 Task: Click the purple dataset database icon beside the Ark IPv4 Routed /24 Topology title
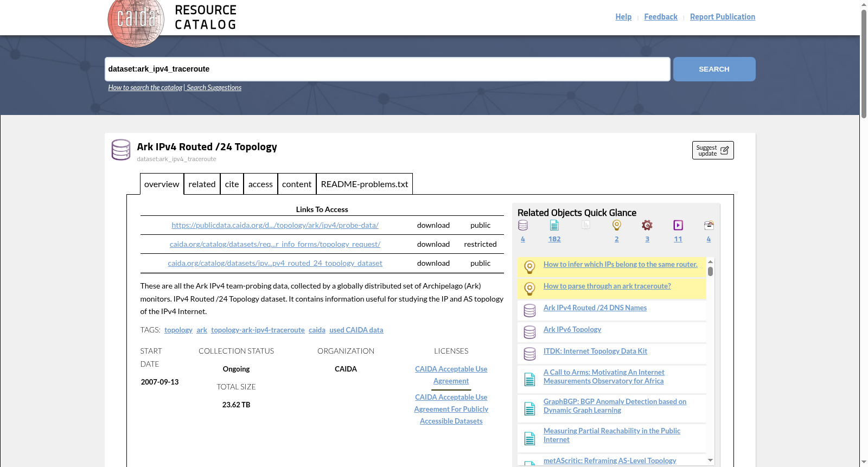121,150
